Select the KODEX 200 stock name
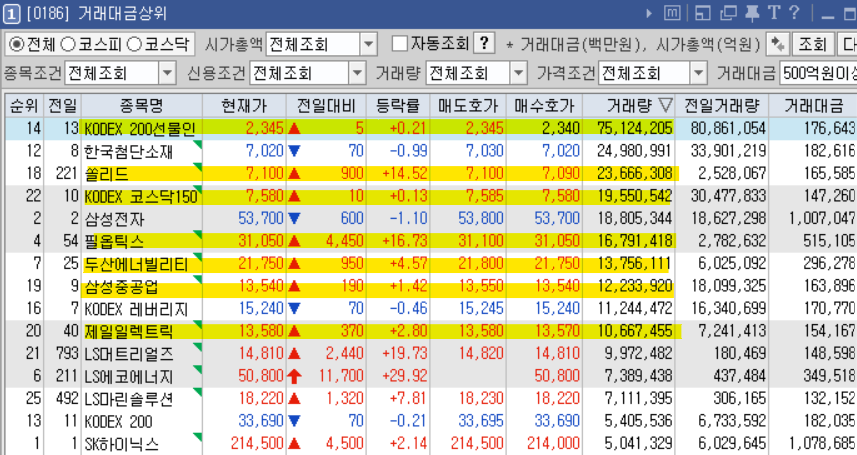This screenshot has height=455, width=857. point(119,422)
